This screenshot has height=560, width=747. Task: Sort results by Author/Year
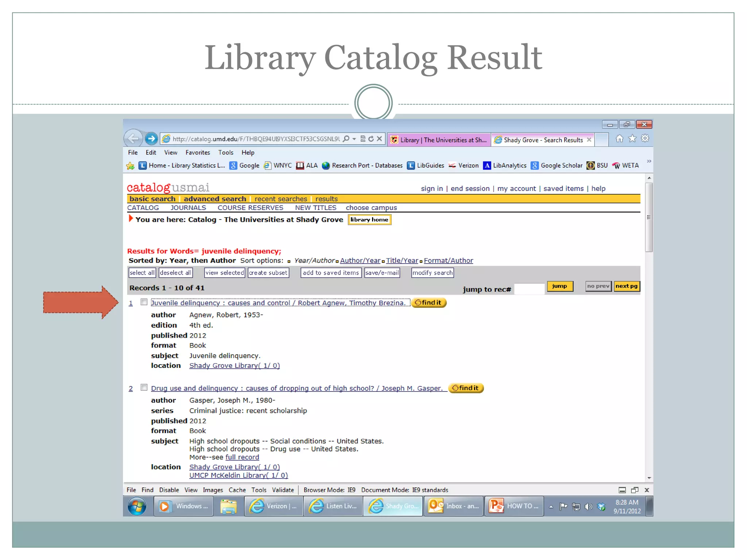pyautogui.click(x=360, y=261)
